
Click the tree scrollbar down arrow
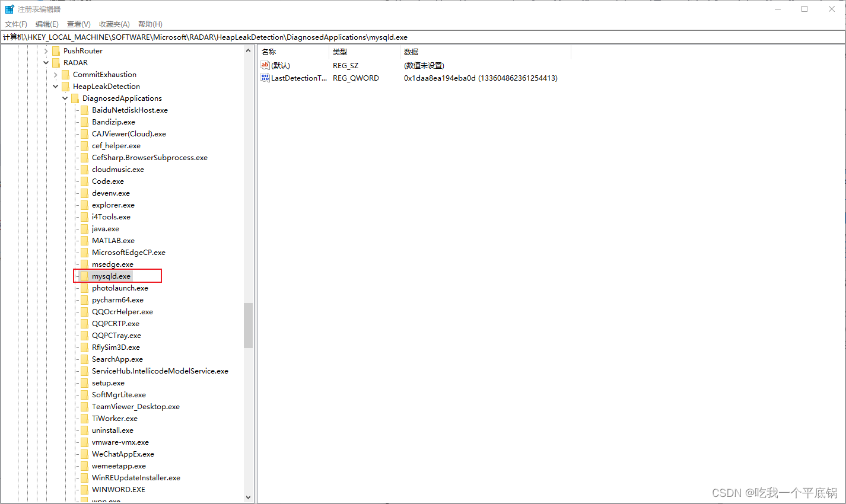tap(249, 497)
